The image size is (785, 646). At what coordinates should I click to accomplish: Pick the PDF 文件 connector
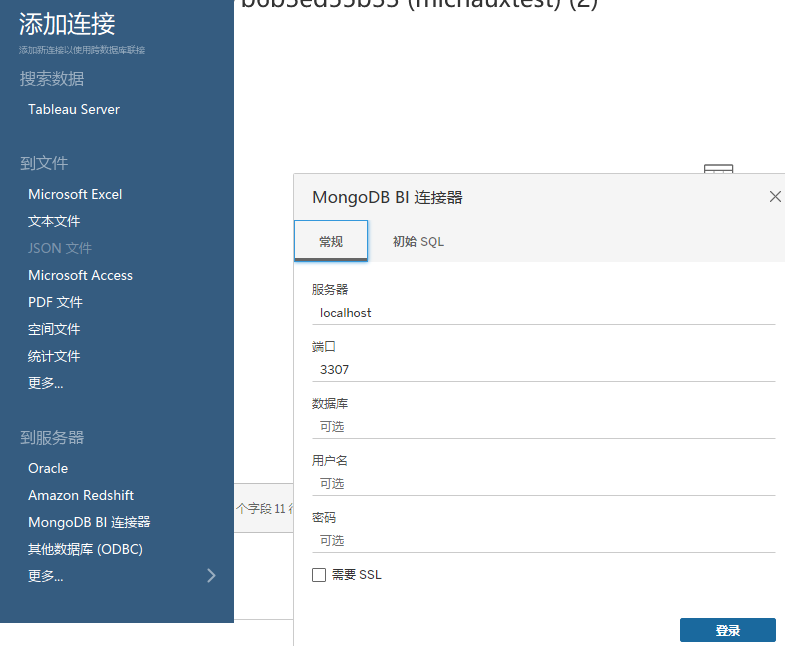point(55,302)
